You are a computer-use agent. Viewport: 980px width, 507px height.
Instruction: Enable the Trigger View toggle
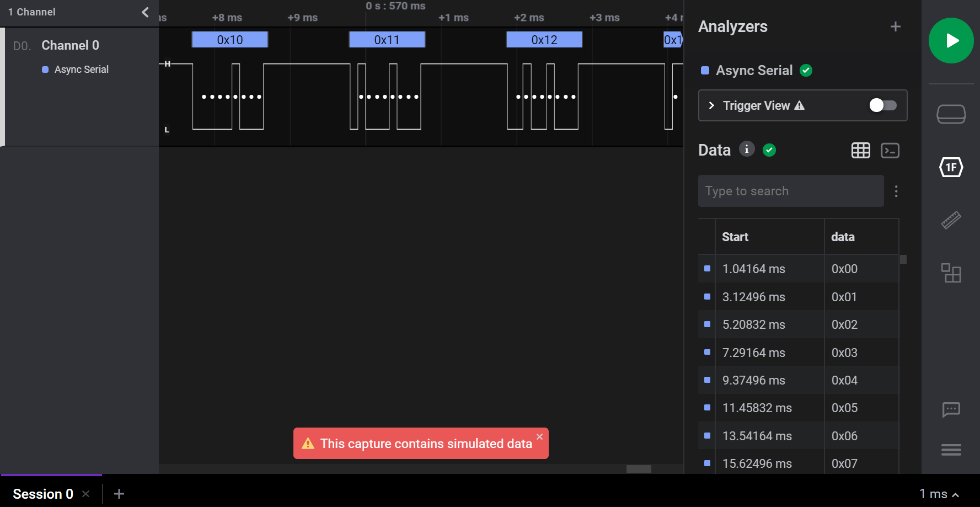882,105
